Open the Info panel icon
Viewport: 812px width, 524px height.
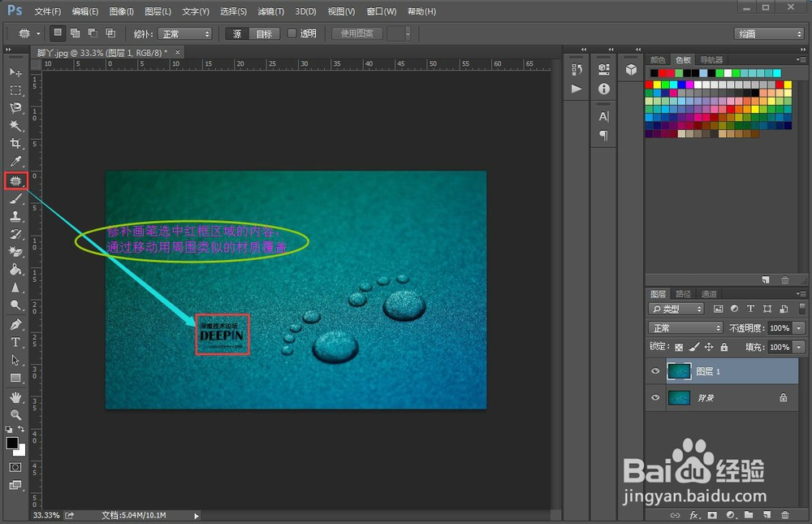604,89
